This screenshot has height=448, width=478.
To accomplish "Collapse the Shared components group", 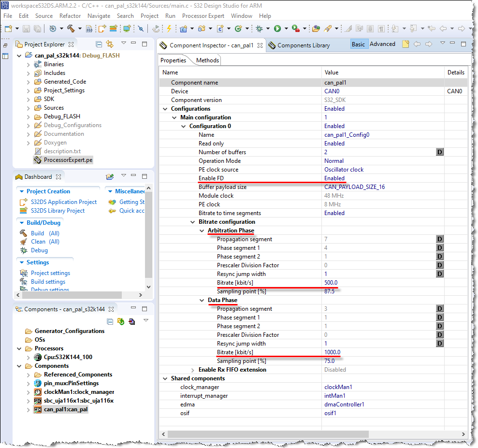I will 165,378.
